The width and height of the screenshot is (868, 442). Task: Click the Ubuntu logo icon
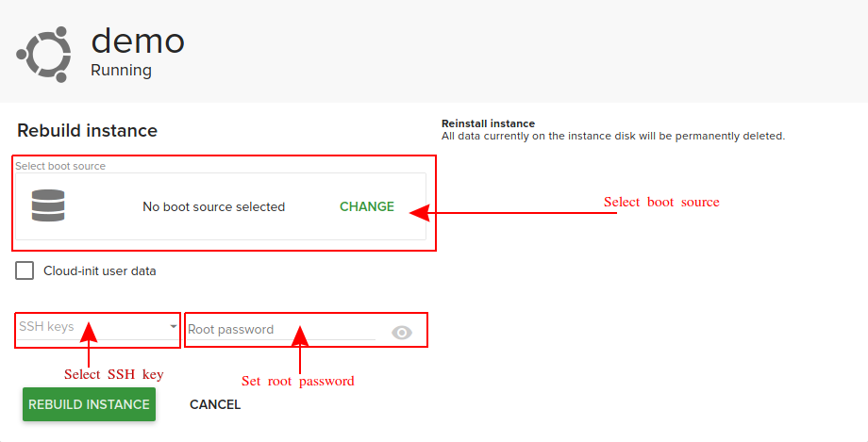click(x=44, y=54)
